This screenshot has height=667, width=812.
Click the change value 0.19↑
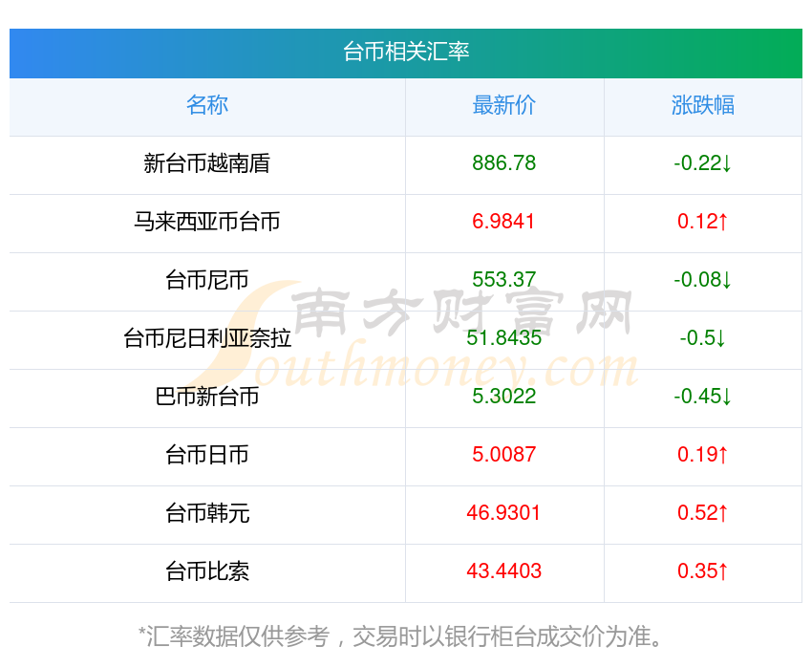[703, 455]
